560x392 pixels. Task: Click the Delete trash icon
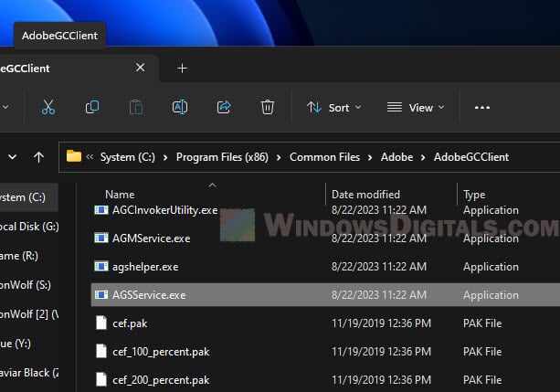[x=268, y=107]
